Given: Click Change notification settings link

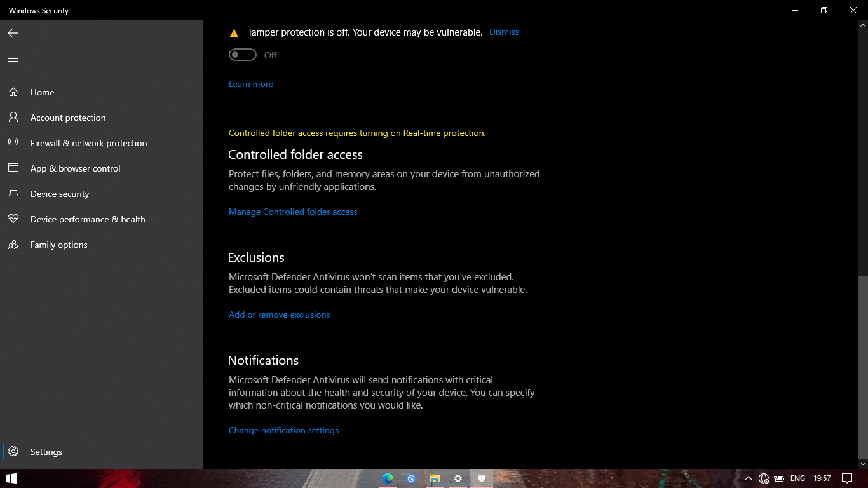Looking at the screenshot, I should pyautogui.click(x=283, y=430).
